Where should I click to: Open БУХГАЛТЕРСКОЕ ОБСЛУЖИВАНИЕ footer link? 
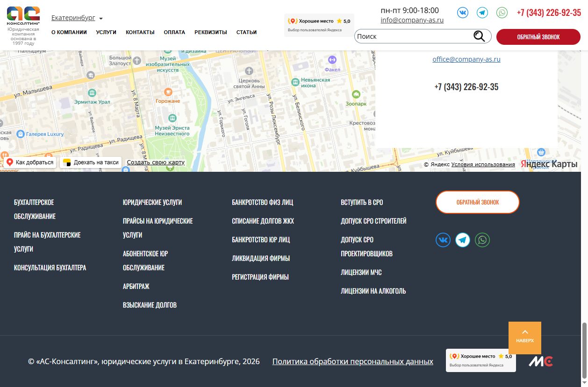coord(35,209)
